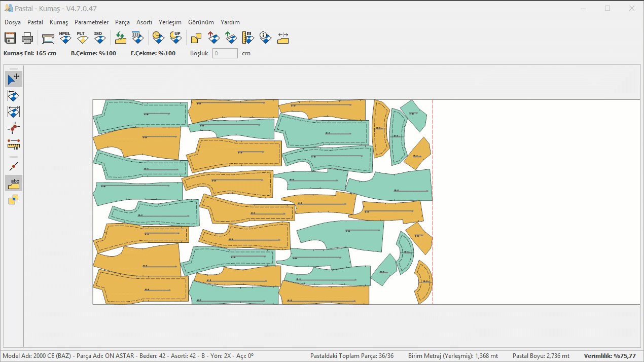
Task: Click the info icon in toolbar
Action: pos(265,38)
